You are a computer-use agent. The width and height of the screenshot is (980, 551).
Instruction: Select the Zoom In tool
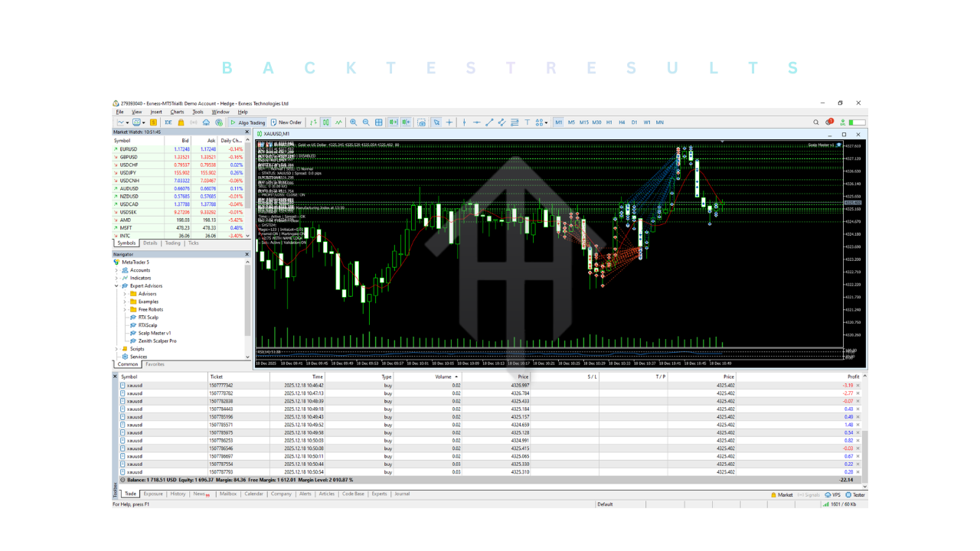pyautogui.click(x=354, y=122)
